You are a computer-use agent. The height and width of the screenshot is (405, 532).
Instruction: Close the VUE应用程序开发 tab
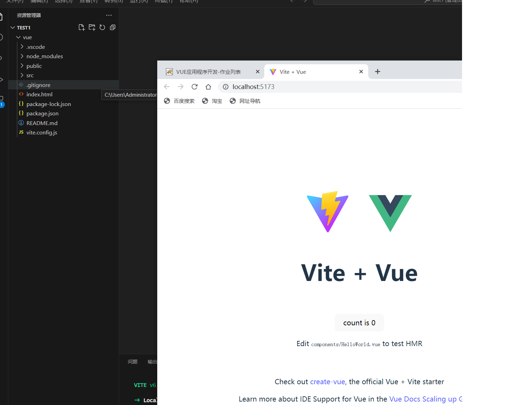[257, 71]
